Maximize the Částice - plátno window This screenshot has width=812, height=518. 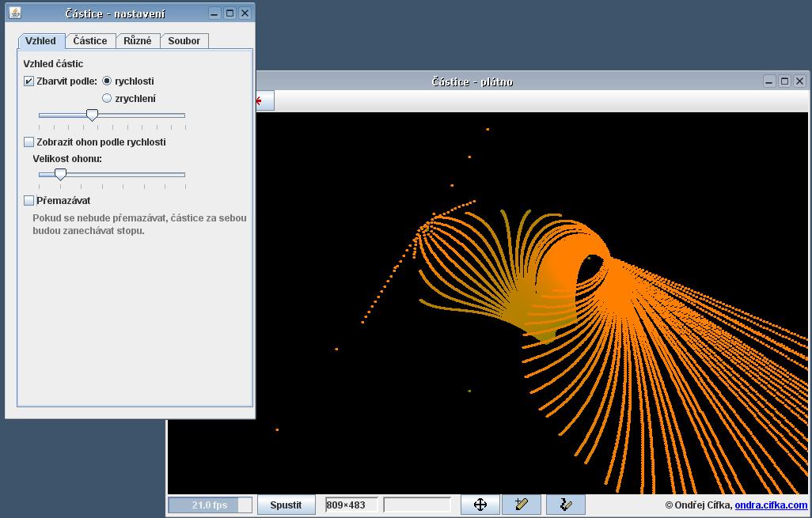(784, 81)
